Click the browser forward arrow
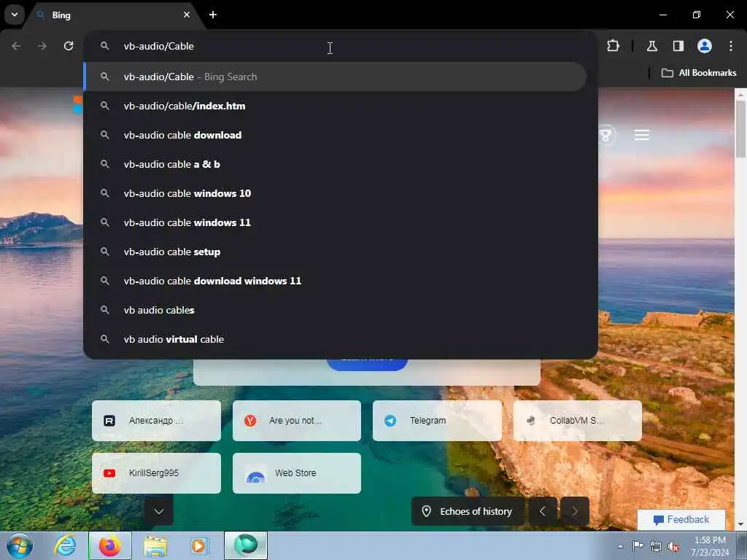Screen dimensions: 747x560 [x=42, y=46]
